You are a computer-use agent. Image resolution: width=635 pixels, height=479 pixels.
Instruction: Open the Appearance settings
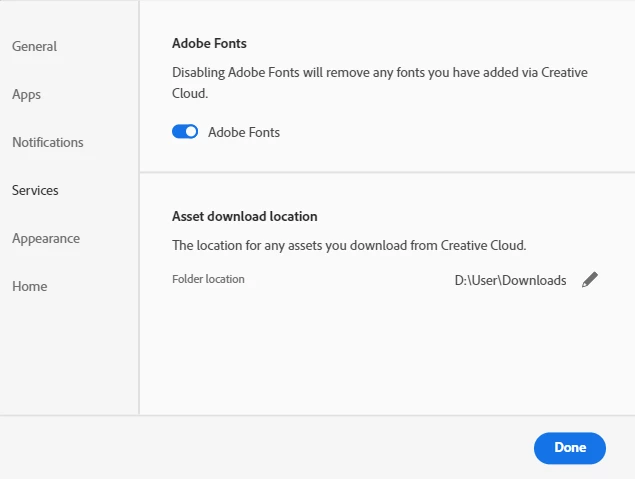click(x=46, y=238)
